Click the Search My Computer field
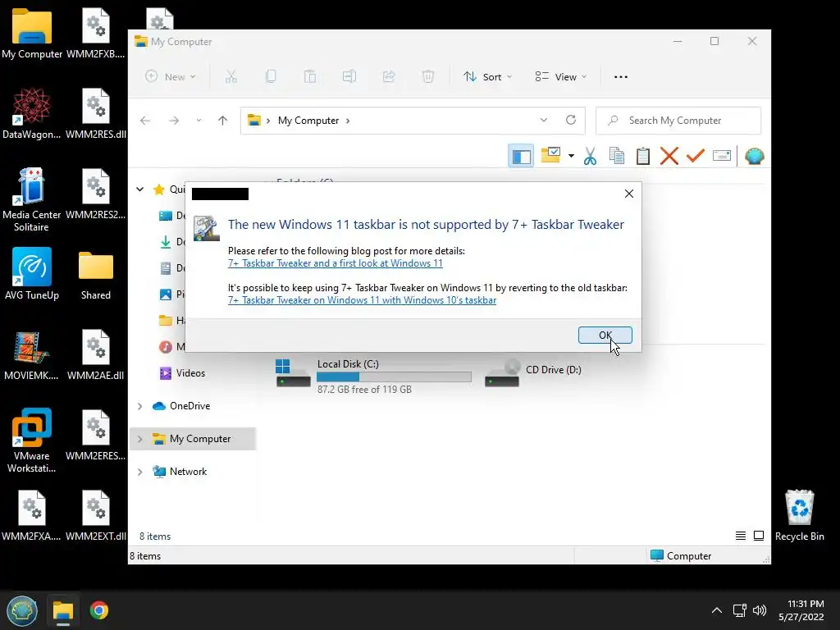This screenshot has width=840, height=630. coord(678,121)
